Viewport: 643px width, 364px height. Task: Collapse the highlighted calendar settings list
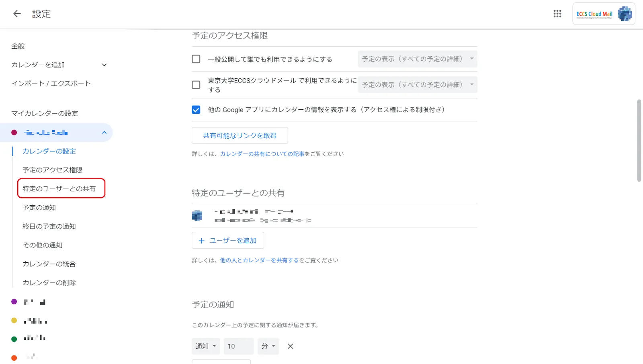(104, 132)
